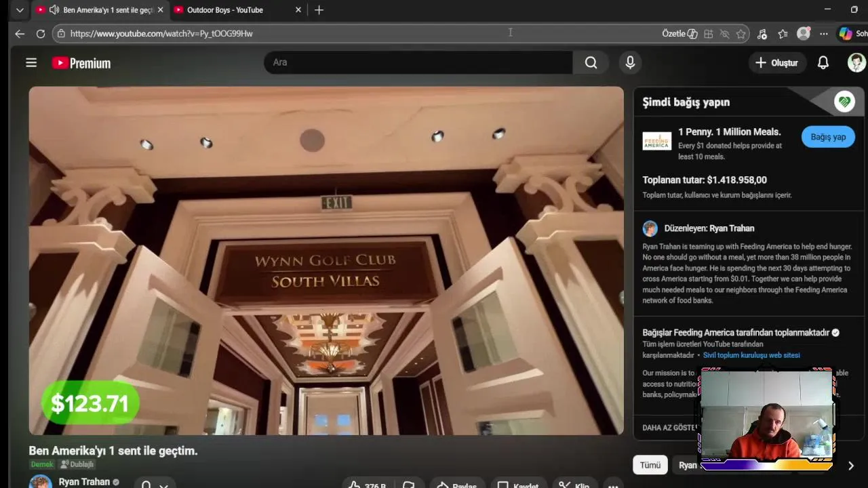This screenshot has height=488, width=868.
Task: Click Ryan Trahan organizer avatar in donation panel
Action: click(650, 228)
